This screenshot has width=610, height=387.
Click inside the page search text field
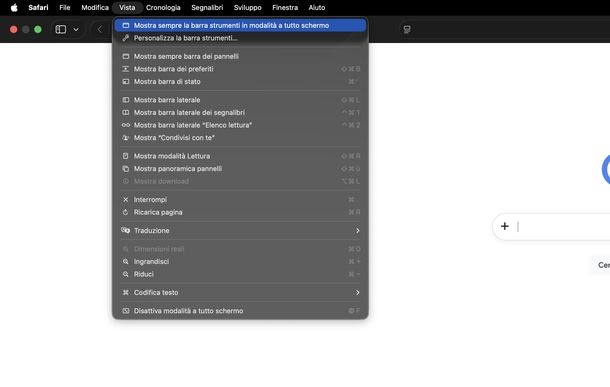point(563,226)
